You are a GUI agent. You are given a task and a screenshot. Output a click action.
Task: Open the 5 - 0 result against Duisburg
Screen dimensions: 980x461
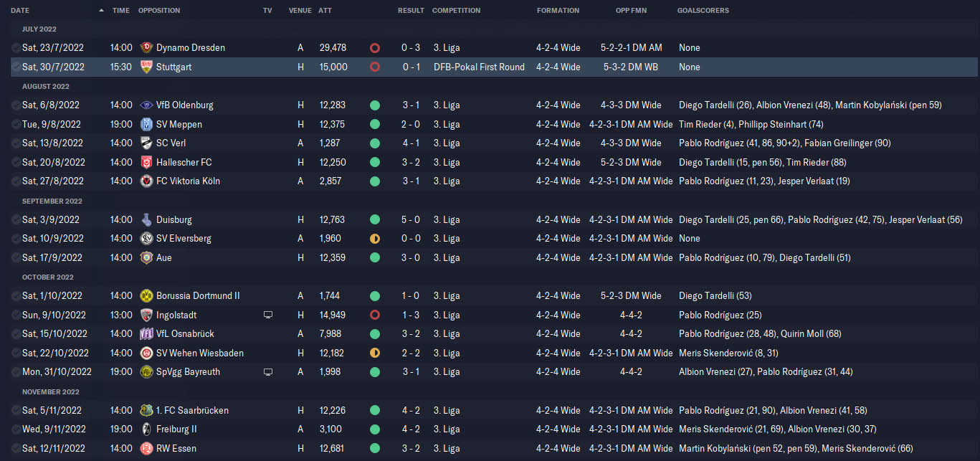(x=411, y=219)
